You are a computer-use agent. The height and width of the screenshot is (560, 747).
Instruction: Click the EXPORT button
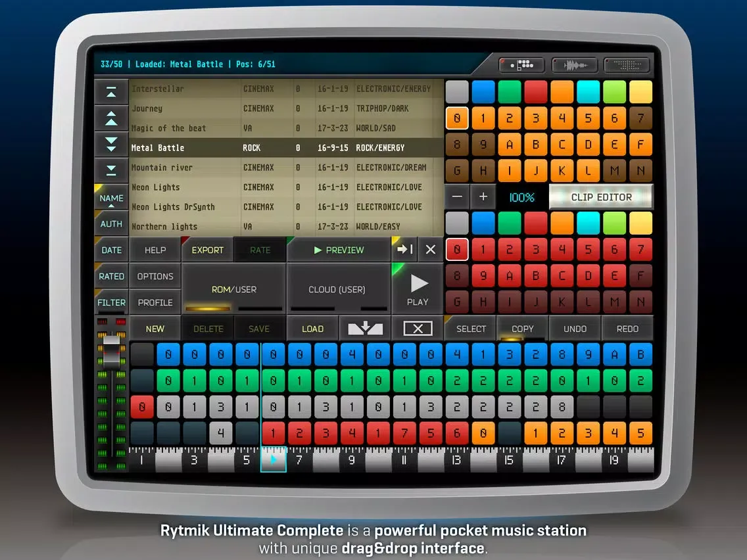208,250
